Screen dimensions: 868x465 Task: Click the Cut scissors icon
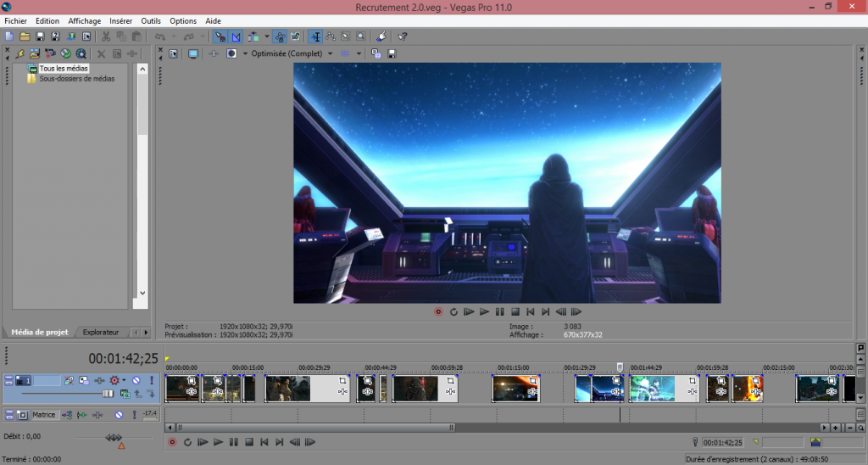tap(106, 36)
